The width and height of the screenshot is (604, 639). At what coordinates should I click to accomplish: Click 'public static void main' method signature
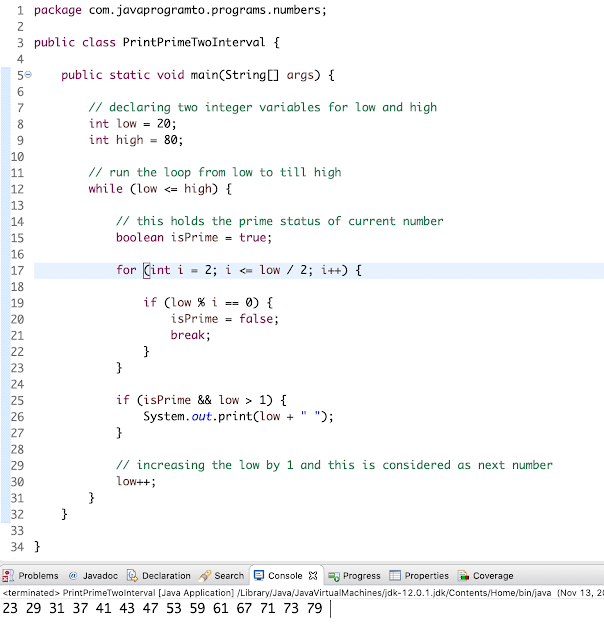(x=198, y=75)
